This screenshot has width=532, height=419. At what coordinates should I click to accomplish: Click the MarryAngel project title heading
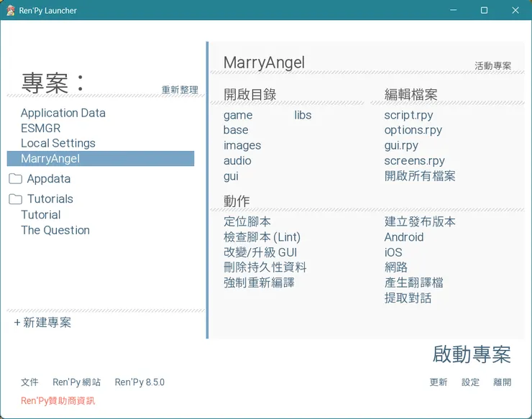[x=264, y=63]
